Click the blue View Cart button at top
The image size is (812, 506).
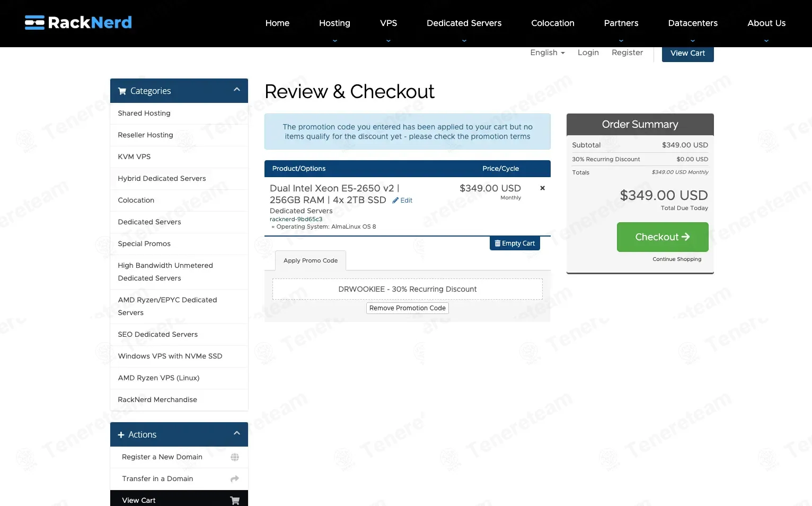tap(687, 54)
